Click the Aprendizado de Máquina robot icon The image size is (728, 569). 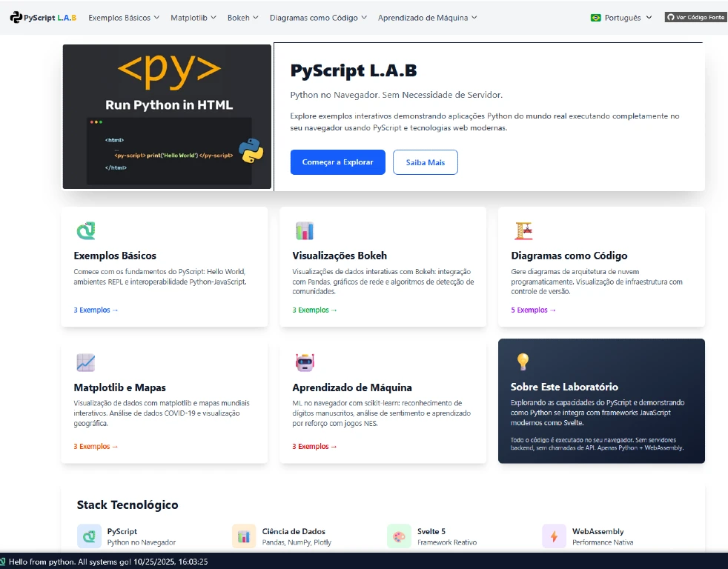tap(305, 362)
